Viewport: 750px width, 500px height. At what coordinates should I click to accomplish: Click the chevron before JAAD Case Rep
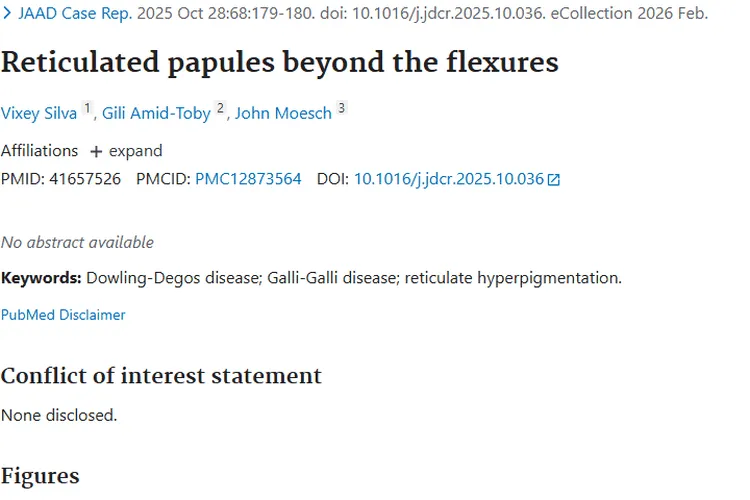pyautogui.click(x=7, y=14)
